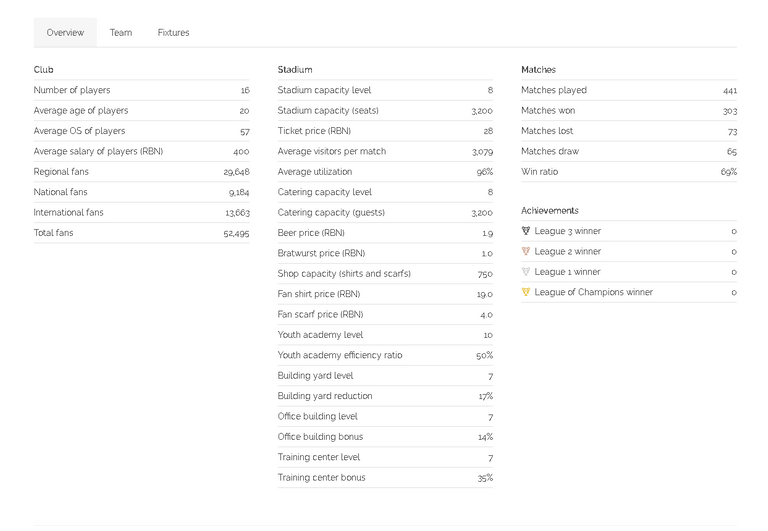The width and height of the screenshot is (768, 531).
Task: Click the Stadium capacity (seats) value 3,200
Action: [482, 111]
